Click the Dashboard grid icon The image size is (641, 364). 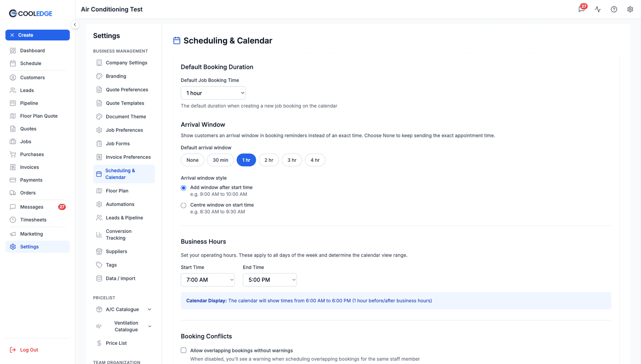pyautogui.click(x=13, y=50)
